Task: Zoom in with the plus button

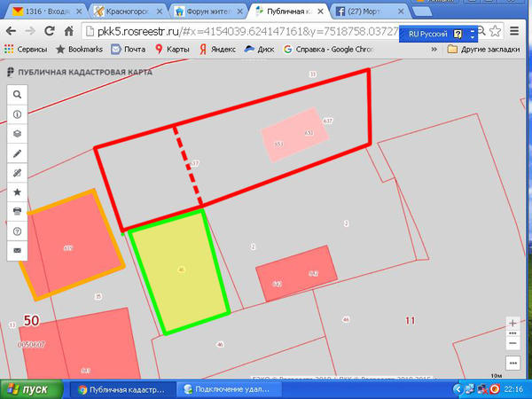Action: [512, 325]
